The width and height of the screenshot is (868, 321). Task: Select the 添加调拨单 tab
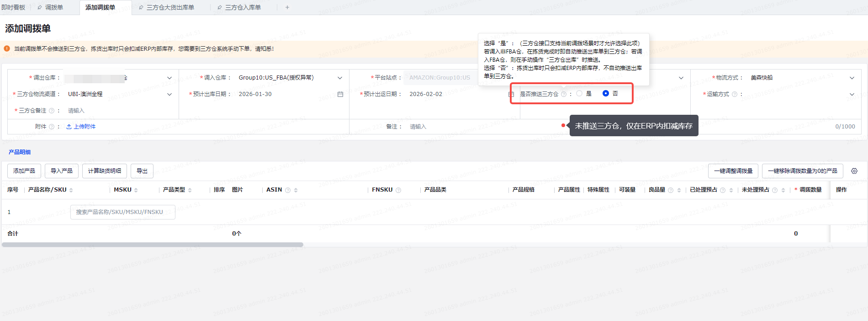pyautogui.click(x=100, y=7)
